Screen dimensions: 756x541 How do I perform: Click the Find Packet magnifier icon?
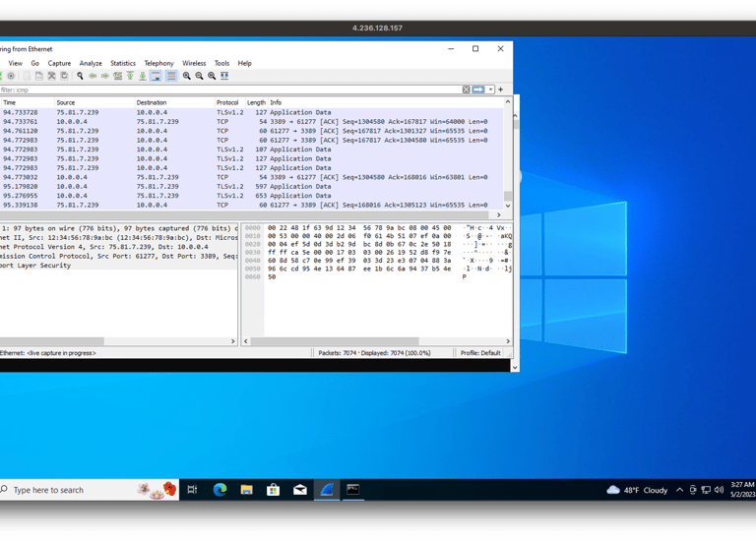[79, 76]
